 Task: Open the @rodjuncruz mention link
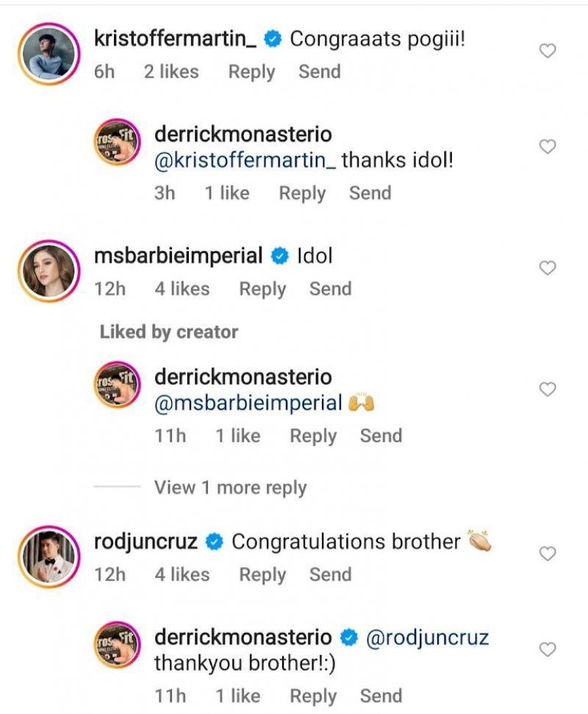pyautogui.click(x=427, y=638)
